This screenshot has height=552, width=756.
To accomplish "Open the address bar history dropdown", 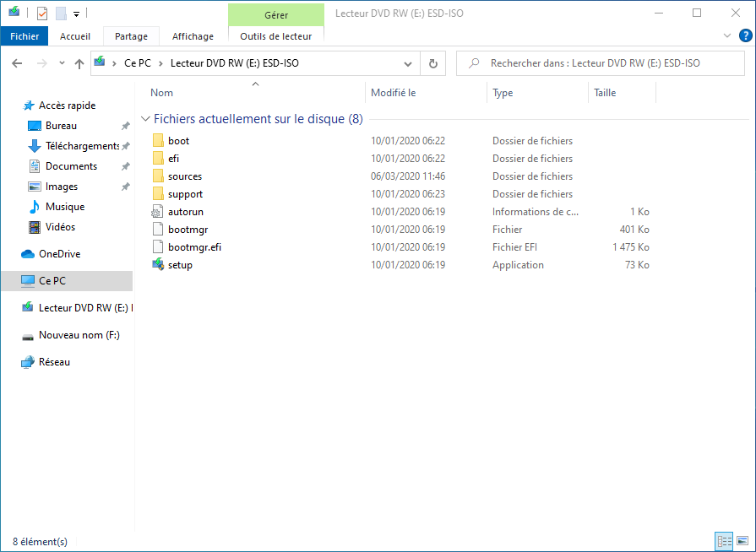I will coord(408,63).
